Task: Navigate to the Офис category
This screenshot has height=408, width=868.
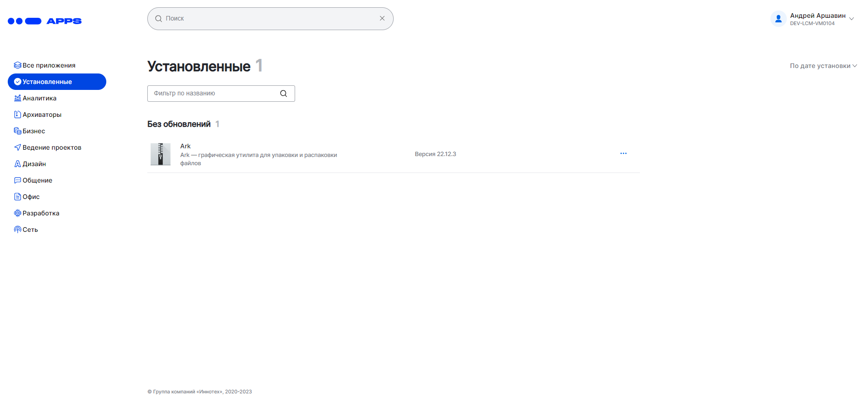Action: click(31, 197)
